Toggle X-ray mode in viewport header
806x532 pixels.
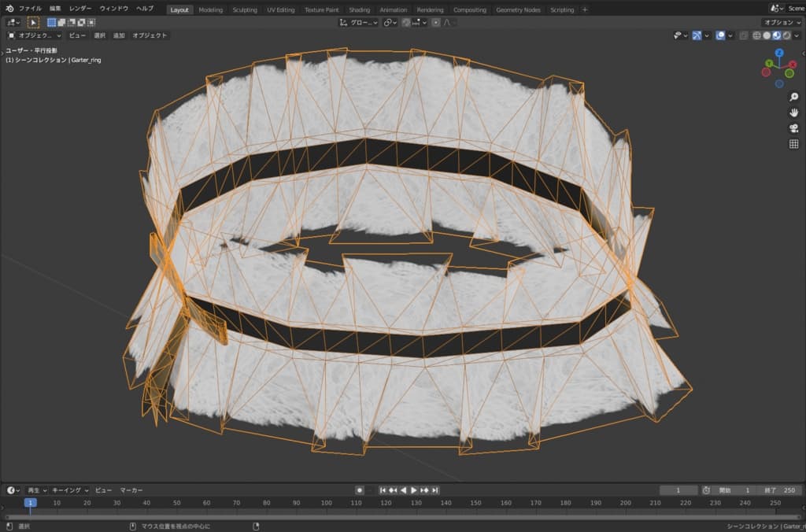[743, 35]
